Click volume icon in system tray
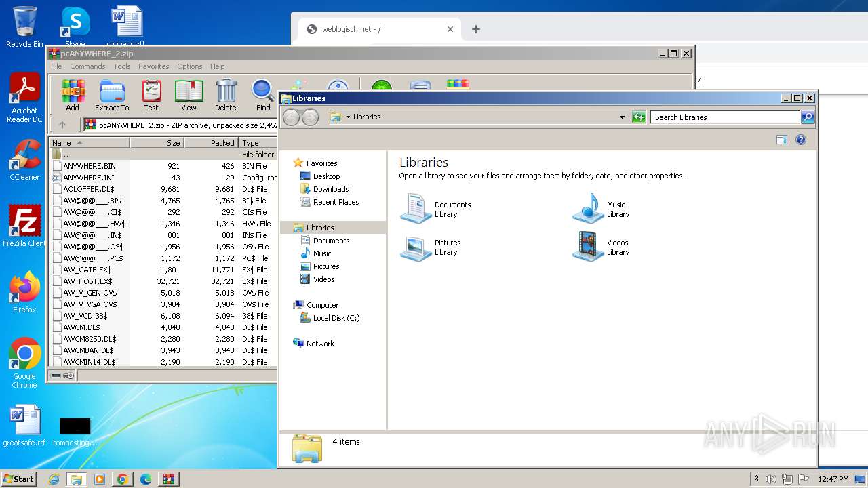Screen dimensions: 868x488 (x=770, y=479)
